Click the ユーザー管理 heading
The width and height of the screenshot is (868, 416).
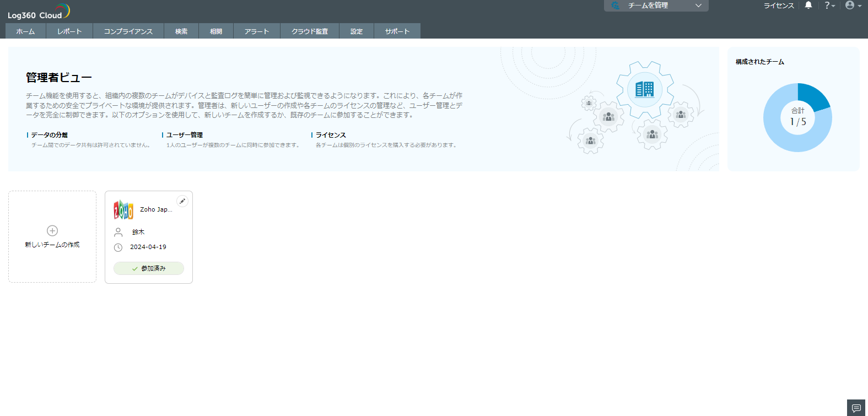[x=185, y=135]
